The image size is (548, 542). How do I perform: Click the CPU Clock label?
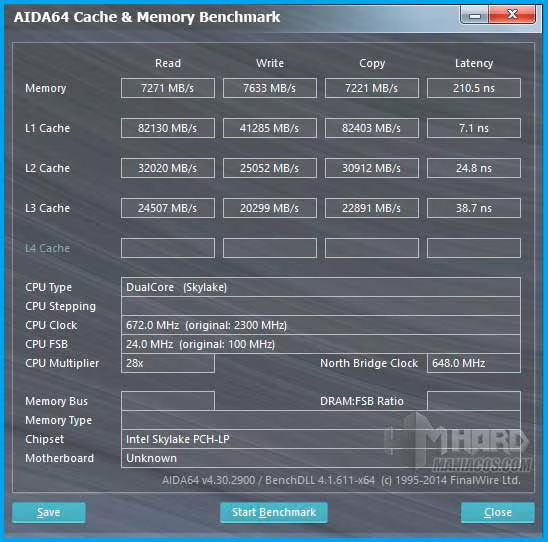point(51,325)
